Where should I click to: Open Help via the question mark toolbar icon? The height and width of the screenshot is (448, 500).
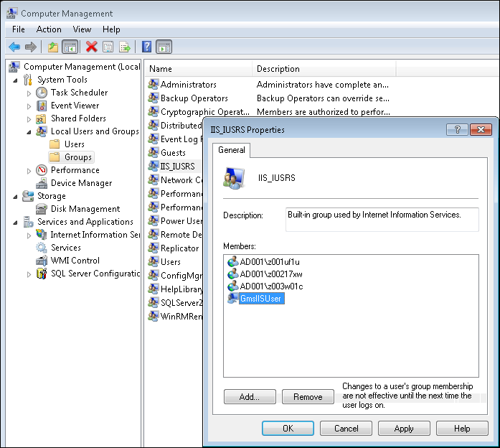[146, 47]
